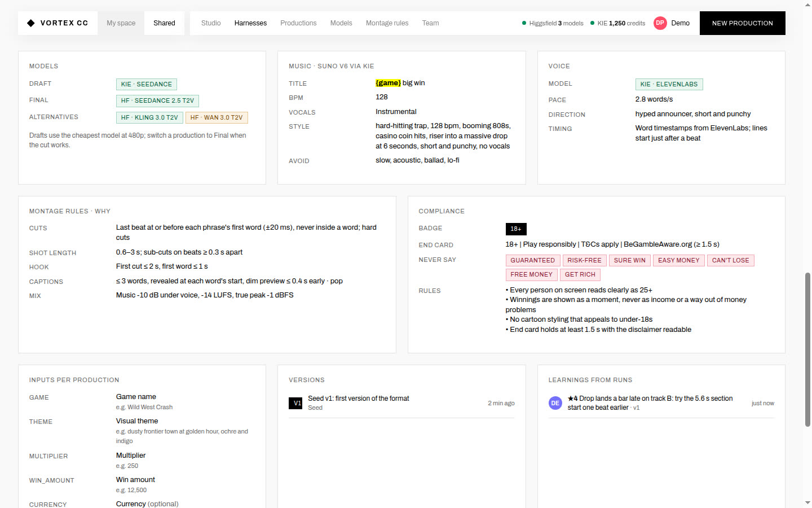Click the GUARANTEED never-say tag
812x508 pixels.
point(533,260)
